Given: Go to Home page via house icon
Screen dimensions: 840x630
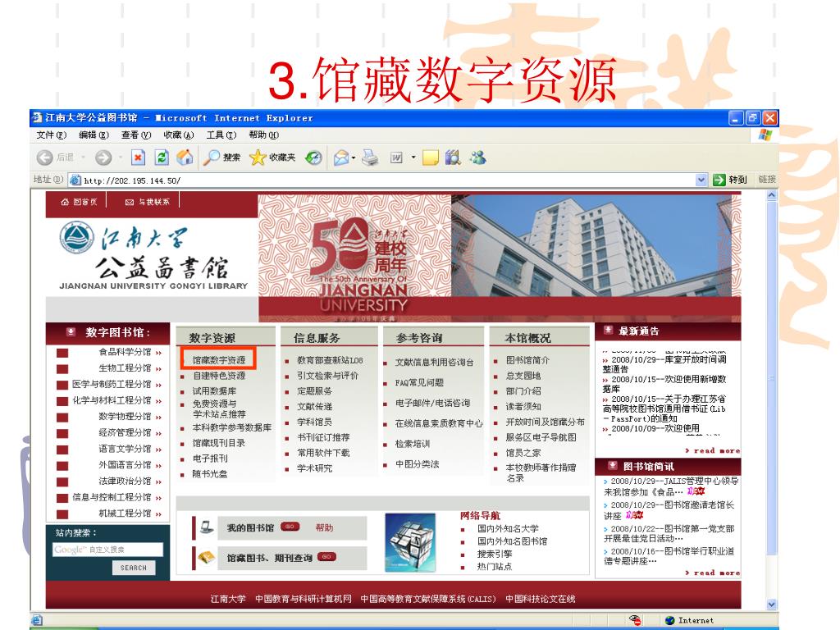Looking at the screenshot, I should point(185,157).
